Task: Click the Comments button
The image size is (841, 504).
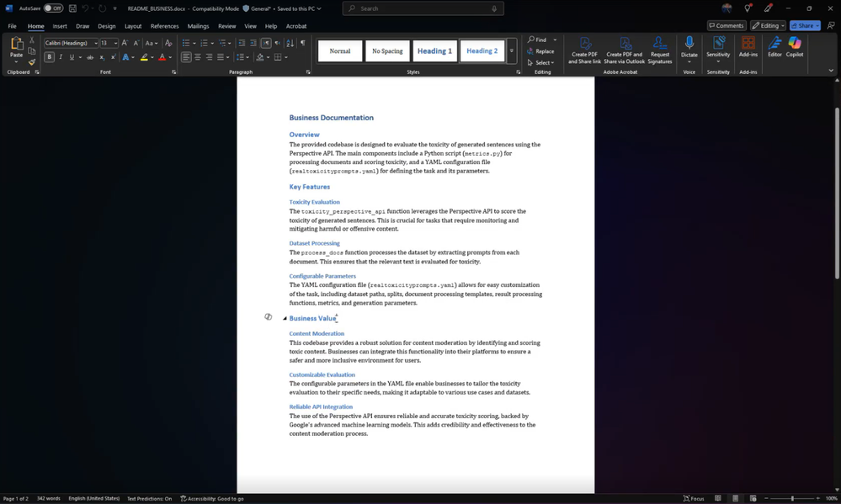Action: point(727,26)
